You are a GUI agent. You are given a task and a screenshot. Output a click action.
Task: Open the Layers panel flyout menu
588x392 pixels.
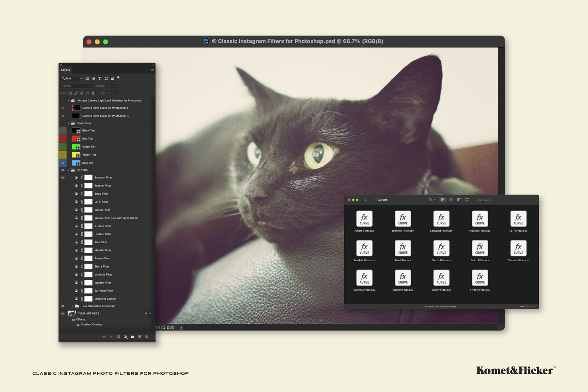(152, 70)
